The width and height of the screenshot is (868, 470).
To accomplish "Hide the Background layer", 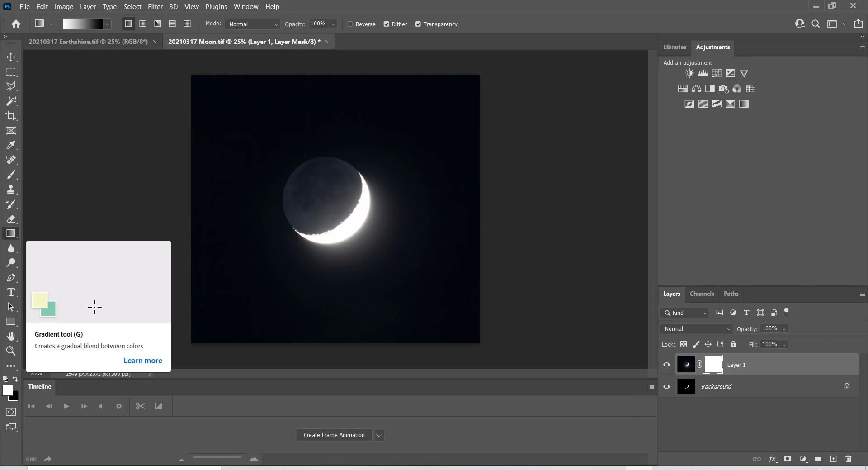I will coord(666,387).
